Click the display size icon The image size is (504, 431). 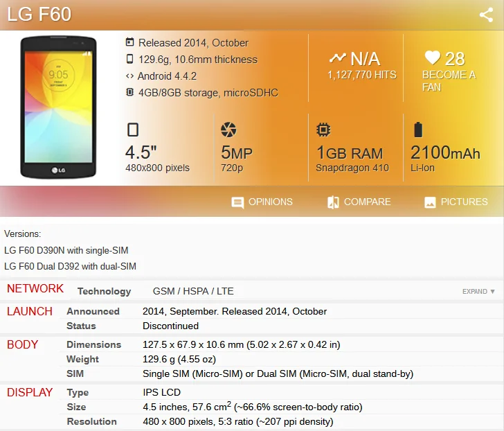[x=133, y=130]
